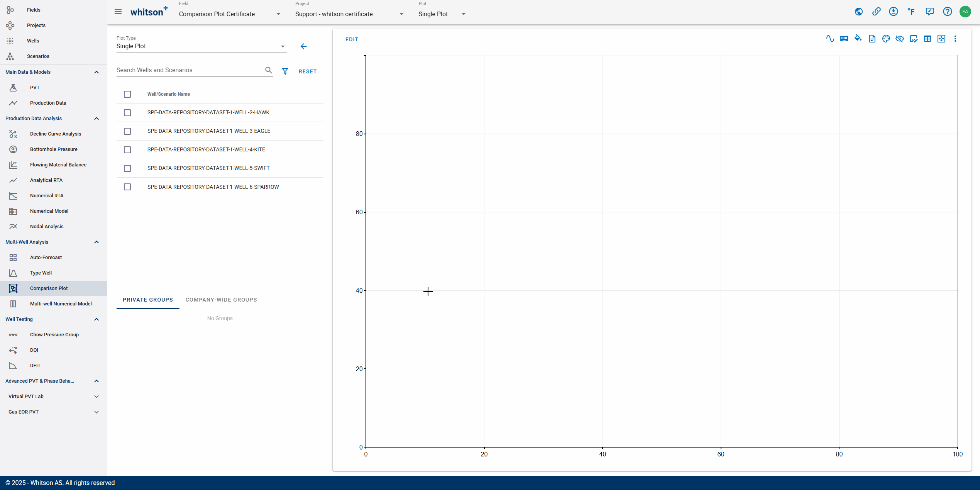
Task: Click the RESET button
Action: click(x=308, y=71)
